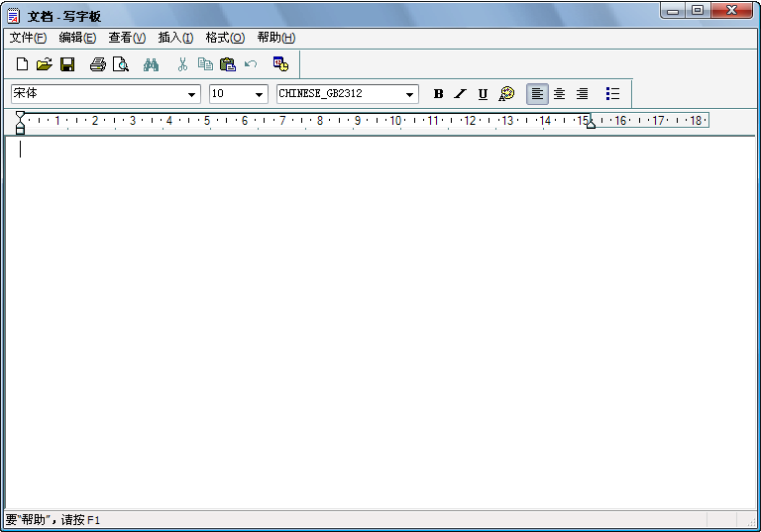
Task: Toggle bold formatting
Action: pyautogui.click(x=438, y=94)
